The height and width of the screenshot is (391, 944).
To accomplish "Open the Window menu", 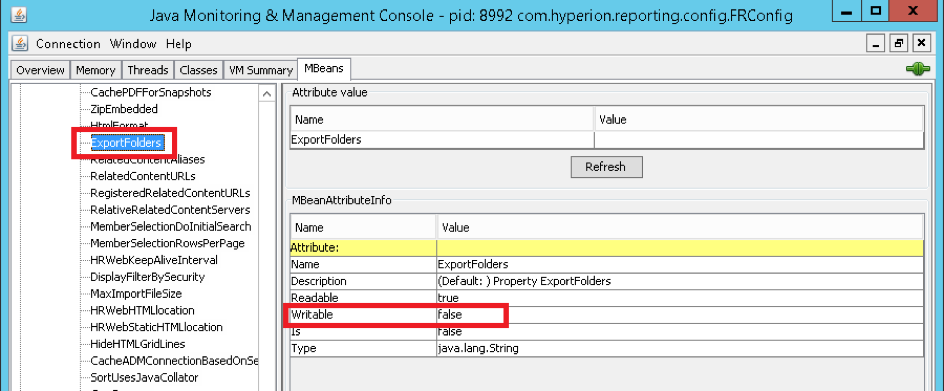I will click(x=133, y=44).
